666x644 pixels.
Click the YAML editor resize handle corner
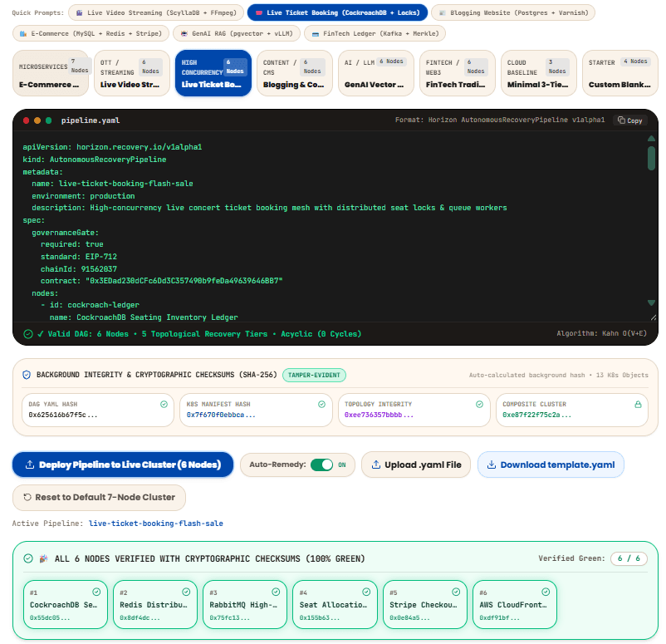654,317
